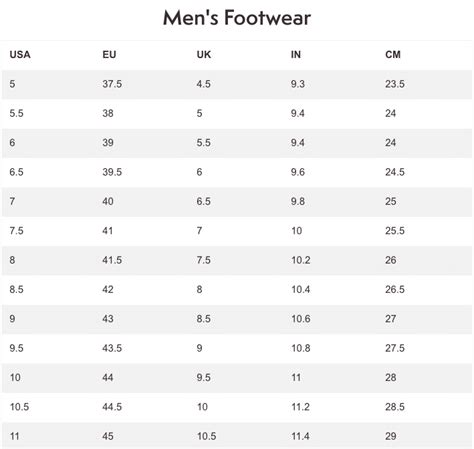Click the UK column header
The height and width of the screenshot is (449, 474).
(204, 54)
